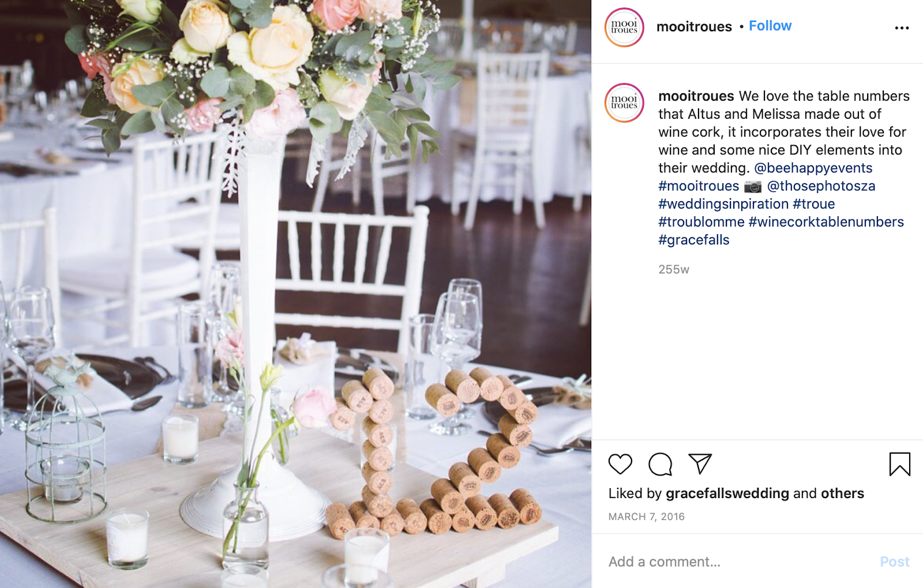Click the Post comment button

click(894, 561)
